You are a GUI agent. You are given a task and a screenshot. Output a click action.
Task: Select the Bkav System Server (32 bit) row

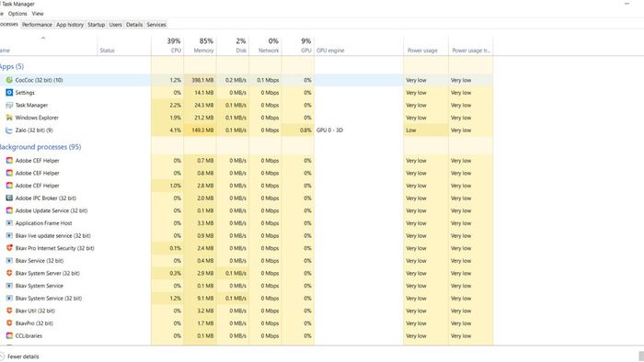point(247,273)
